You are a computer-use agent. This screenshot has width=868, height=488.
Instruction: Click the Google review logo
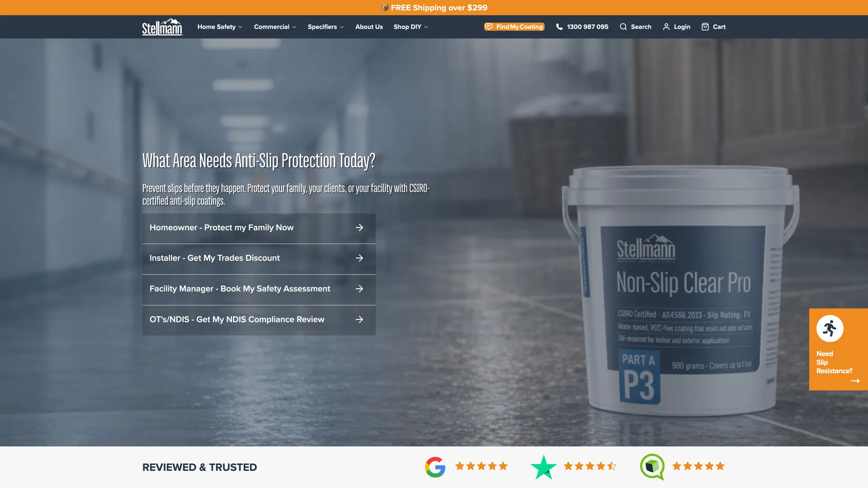tap(435, 467)
